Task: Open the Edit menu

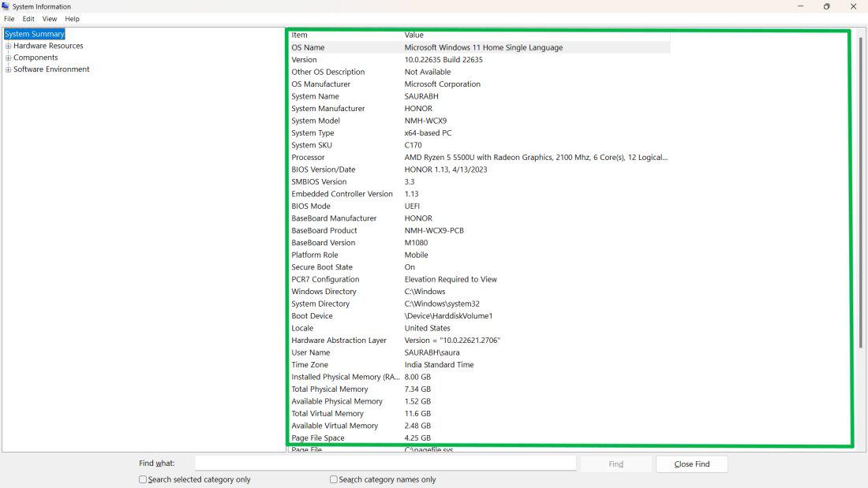Action: (28, 19)
